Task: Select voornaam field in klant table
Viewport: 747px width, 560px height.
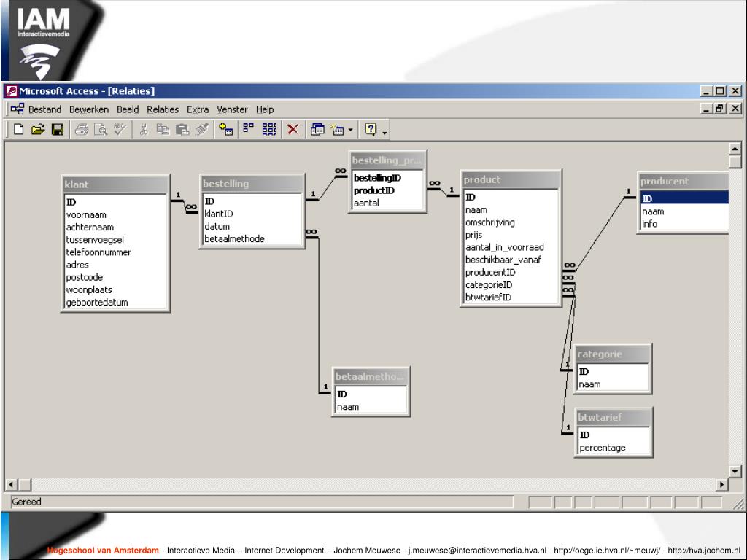Action: coord(115,215)
